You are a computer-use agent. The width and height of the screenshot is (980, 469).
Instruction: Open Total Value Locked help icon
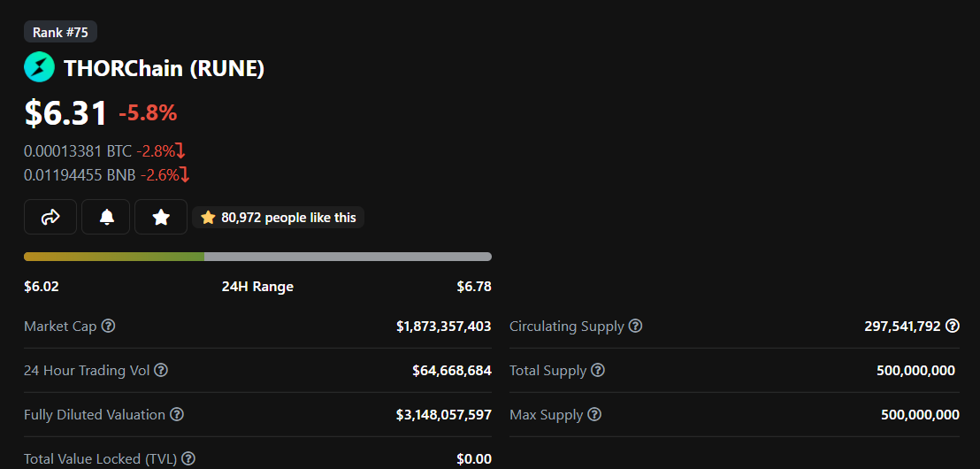188,458
